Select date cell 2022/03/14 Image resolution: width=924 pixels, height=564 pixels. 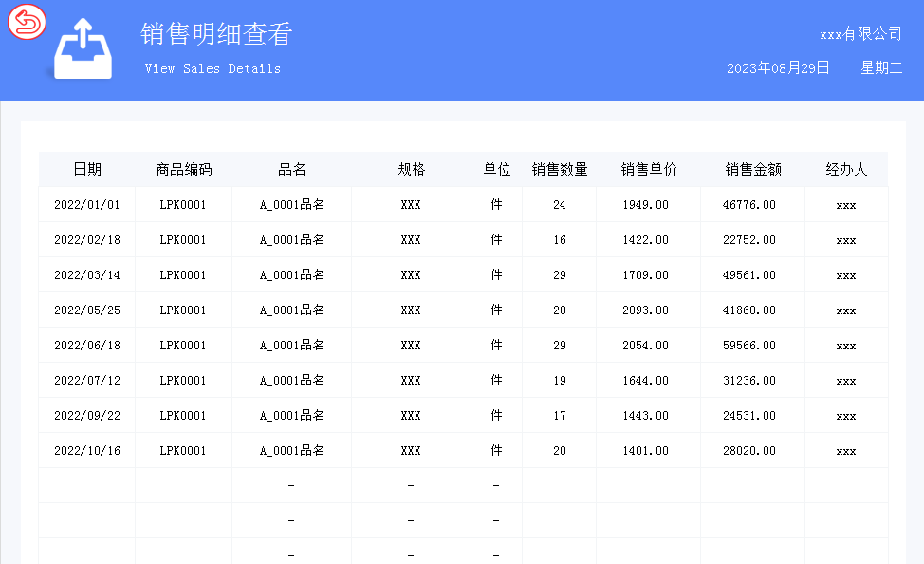pyautogui.click(x=87, y=275)
